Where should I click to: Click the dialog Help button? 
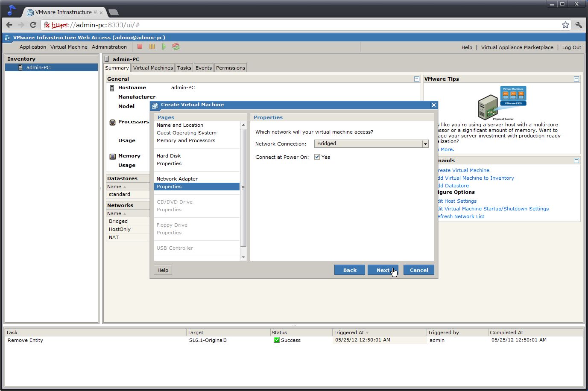click(163, 270)
